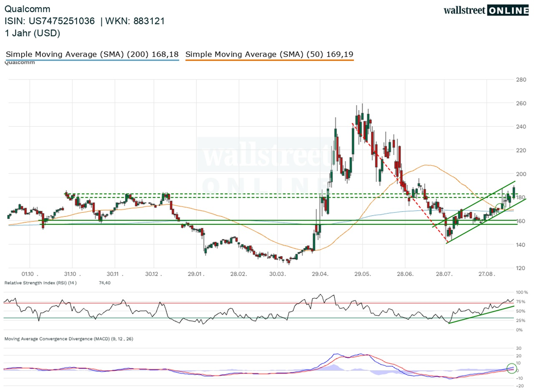The width and height of the screenshot is (534, 392).
Task: Click the RSI 75% scale label
Action: 521,302
